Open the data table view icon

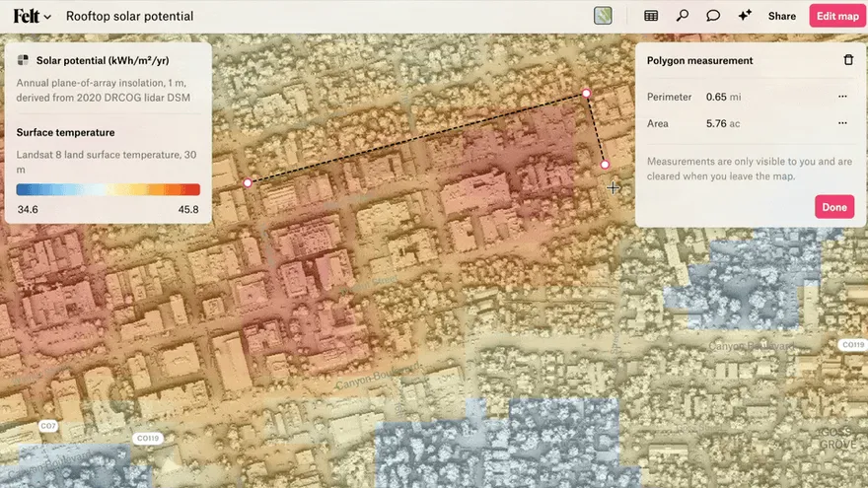[x=651, y=16]
